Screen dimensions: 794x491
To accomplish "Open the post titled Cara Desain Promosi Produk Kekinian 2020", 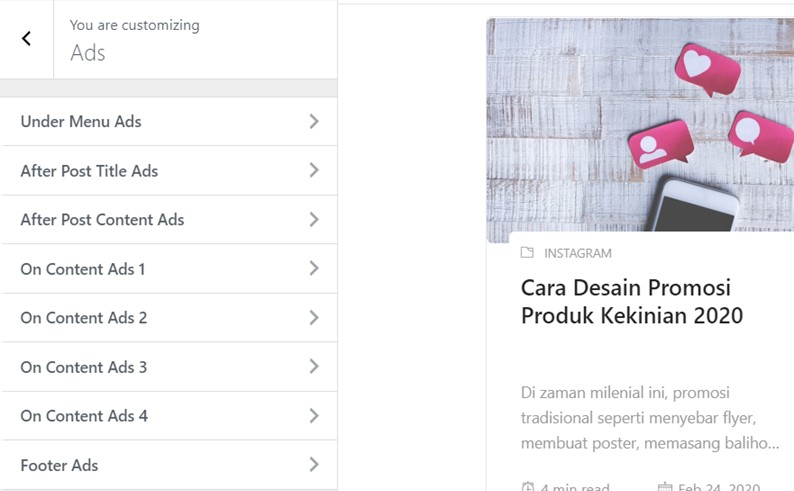I will (x=632, y=302).
